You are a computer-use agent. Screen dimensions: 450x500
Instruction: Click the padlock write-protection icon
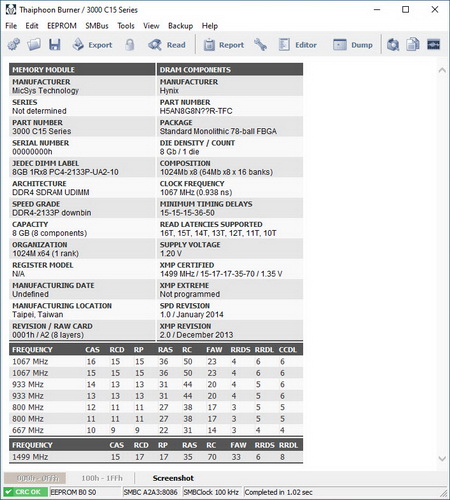click(130, 45)
